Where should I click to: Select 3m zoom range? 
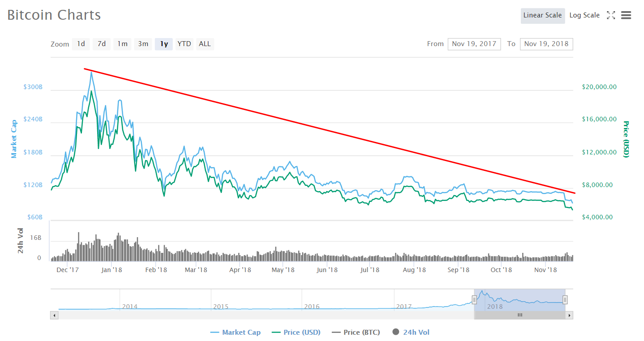tap(143, 44)
